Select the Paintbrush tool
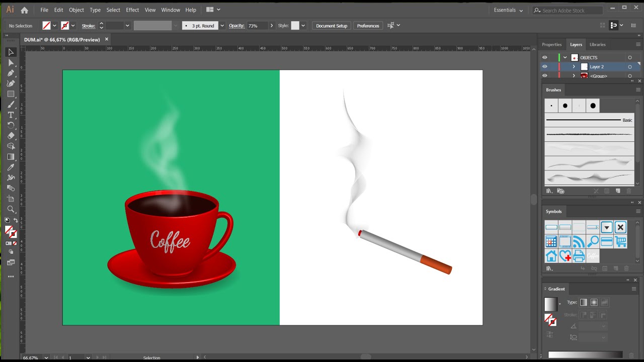This screenshot has height=362, width=644. coord(11,105)
